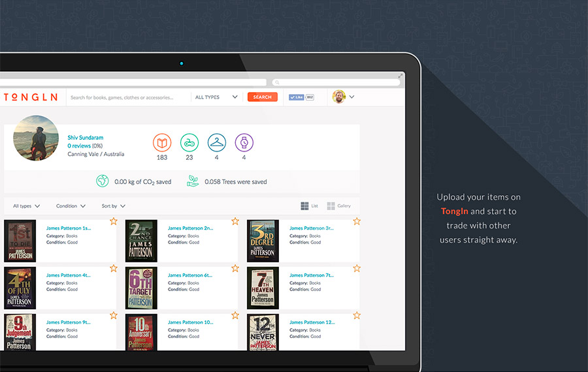Image resolution: width=588 pixels, height=372 pixels.
Task: Open 3rd Degree book cover
Action: pyautogui.click(x=263, y=241)
